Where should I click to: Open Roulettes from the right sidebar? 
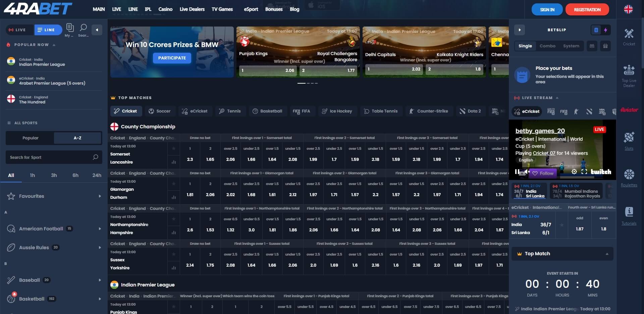point(629,177)
